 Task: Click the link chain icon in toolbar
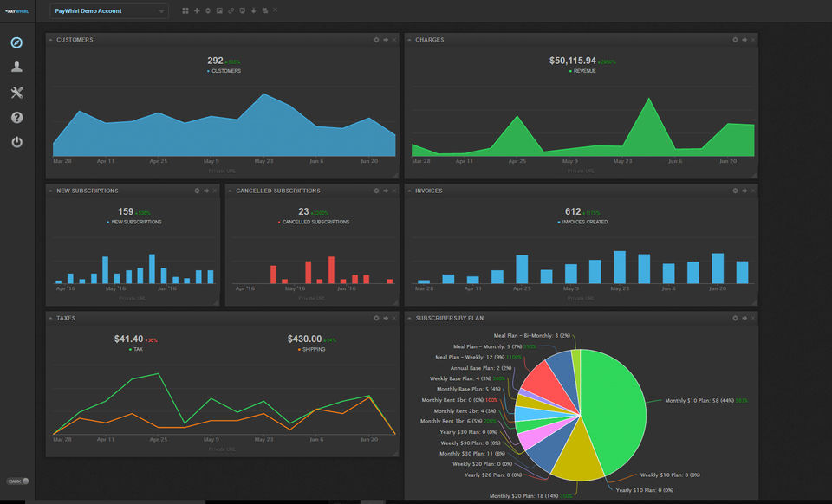(x=231, y=10)
